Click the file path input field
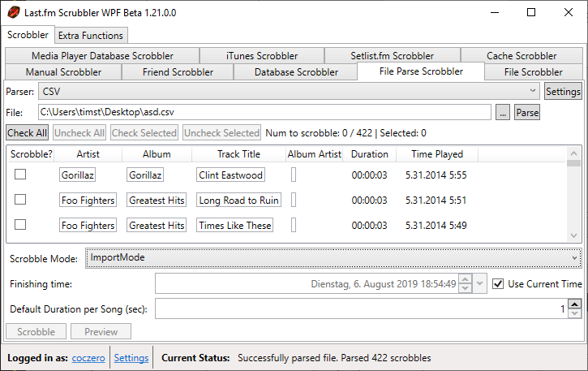This screenshot has height=371, width=588. 264,113
